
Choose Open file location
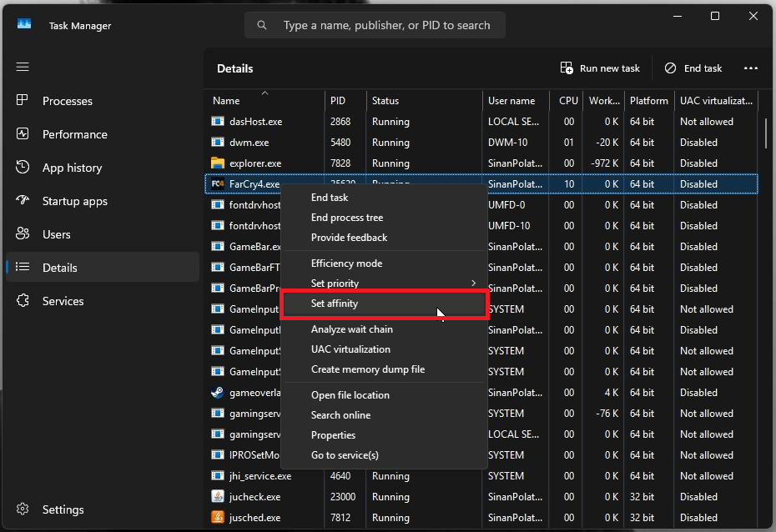pyautogui.click(x=384, y=395)
